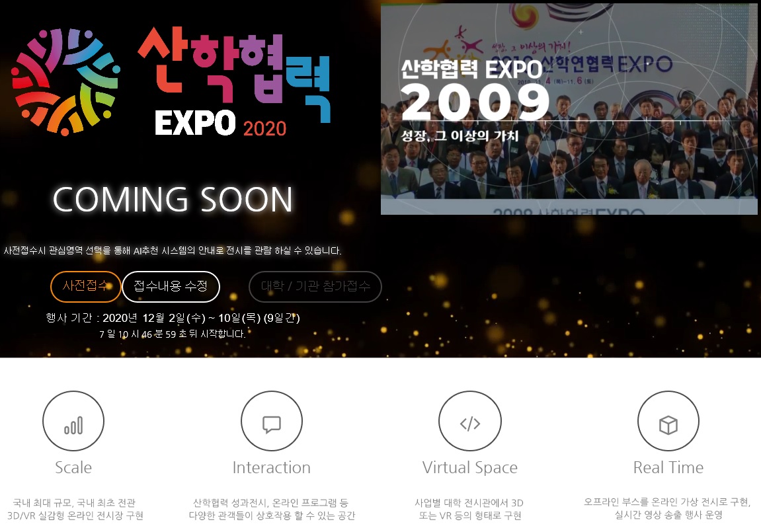
Task: Click the Scale description about 3D/VR 온라인 전시장
Action: 75,509
